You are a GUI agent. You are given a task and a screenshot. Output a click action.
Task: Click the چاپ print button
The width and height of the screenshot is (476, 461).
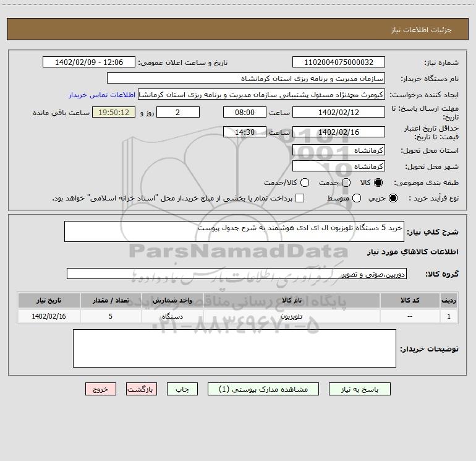pyautogui.click(x=182, y=389)
